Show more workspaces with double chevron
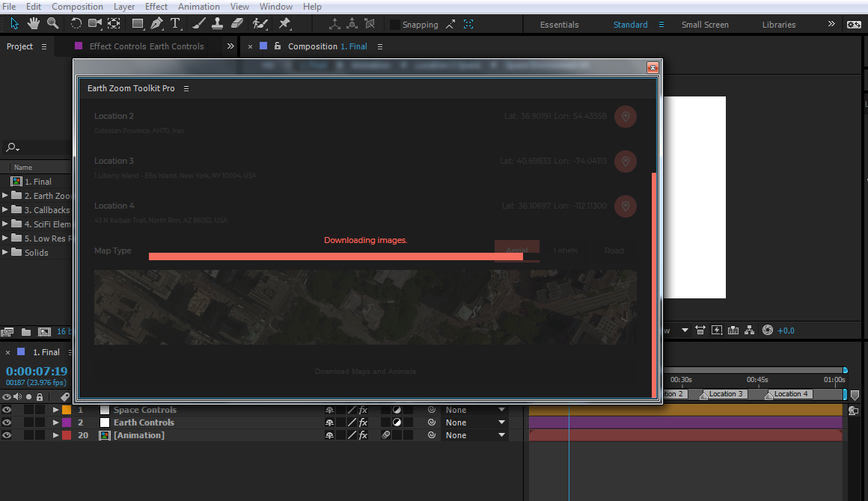868x501 pixels. click(x=831, y=24)
